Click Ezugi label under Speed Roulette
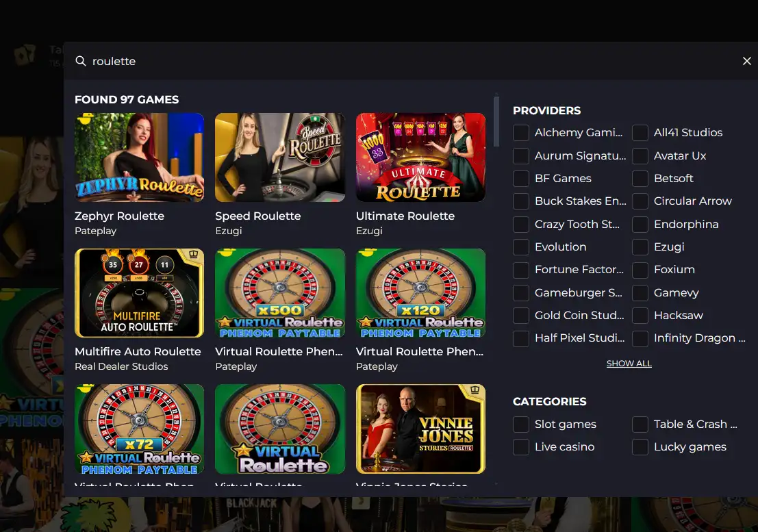Viewport: 758px width, 532px height. [229, 231]
